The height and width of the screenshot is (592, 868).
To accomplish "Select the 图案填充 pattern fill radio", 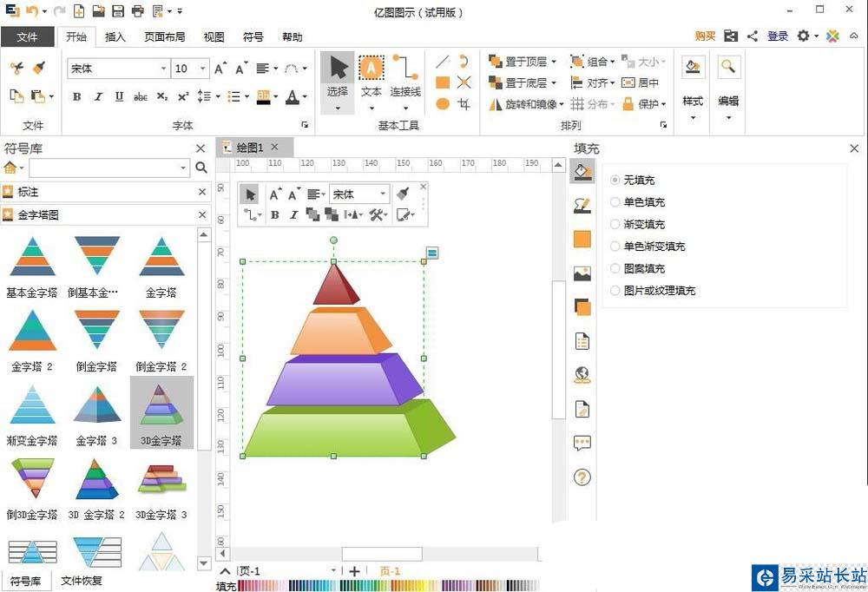I will pos(615,268).
